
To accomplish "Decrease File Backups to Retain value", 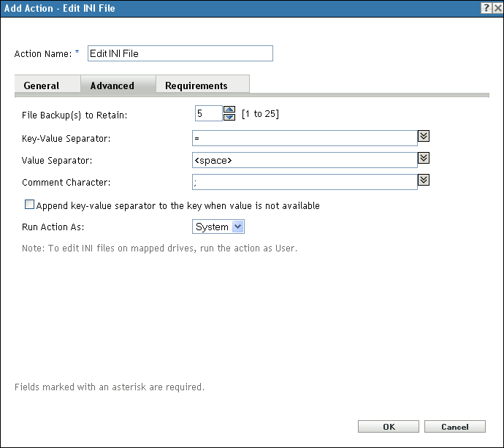I will click(229, 118).
